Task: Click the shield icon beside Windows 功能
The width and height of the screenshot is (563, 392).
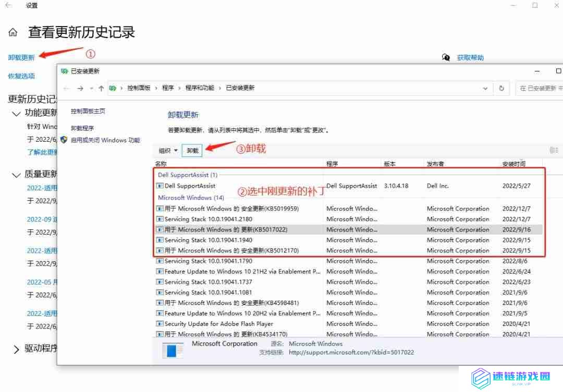Action: (64, 140)
